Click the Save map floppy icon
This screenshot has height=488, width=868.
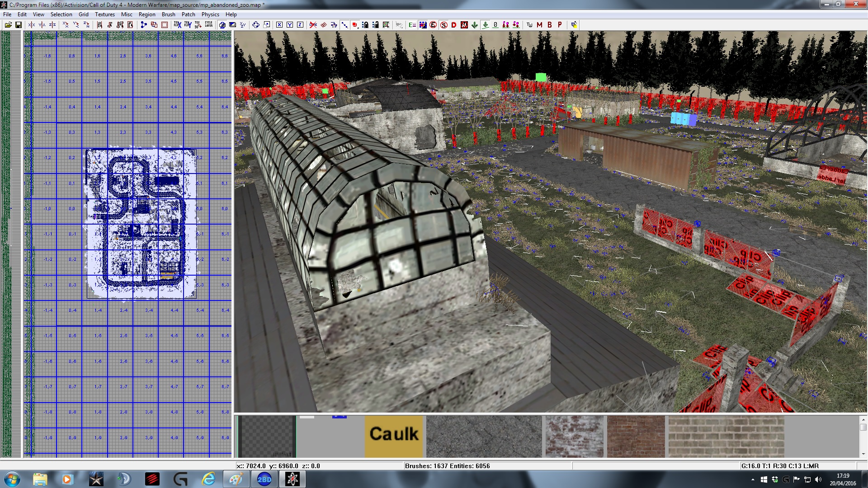19,25
